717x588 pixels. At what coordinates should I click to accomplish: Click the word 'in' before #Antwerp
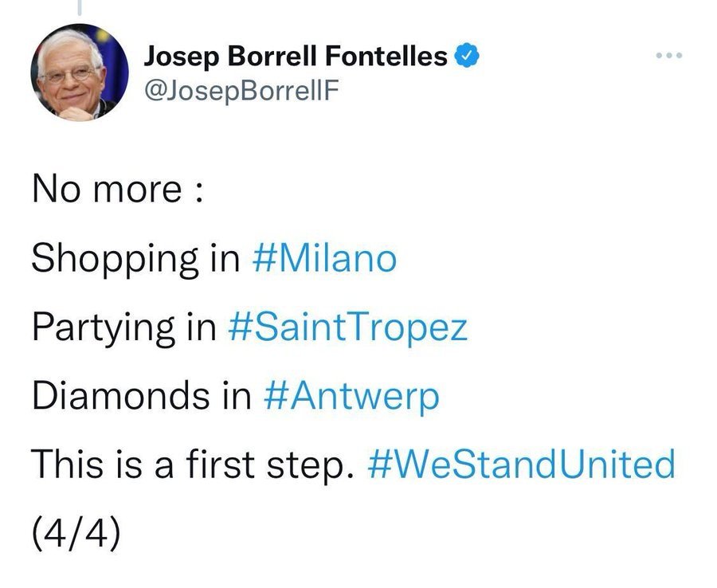tap(237, 396)
